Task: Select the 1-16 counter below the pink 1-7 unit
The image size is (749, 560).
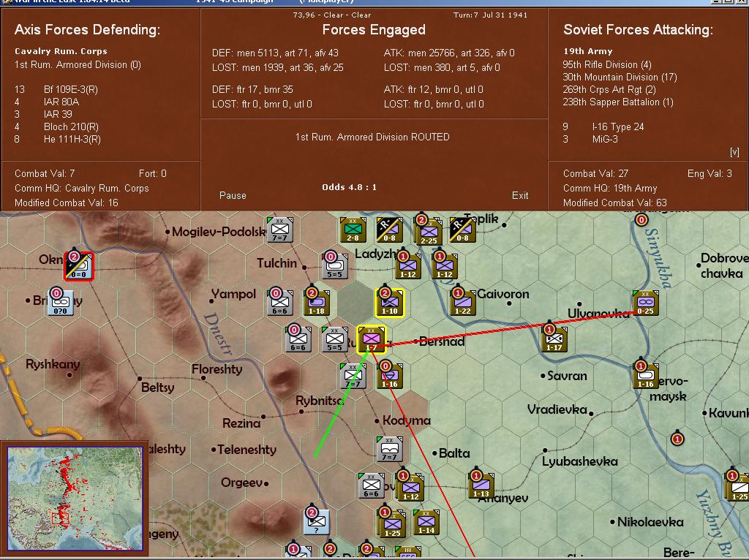Action: click(389, 376)
